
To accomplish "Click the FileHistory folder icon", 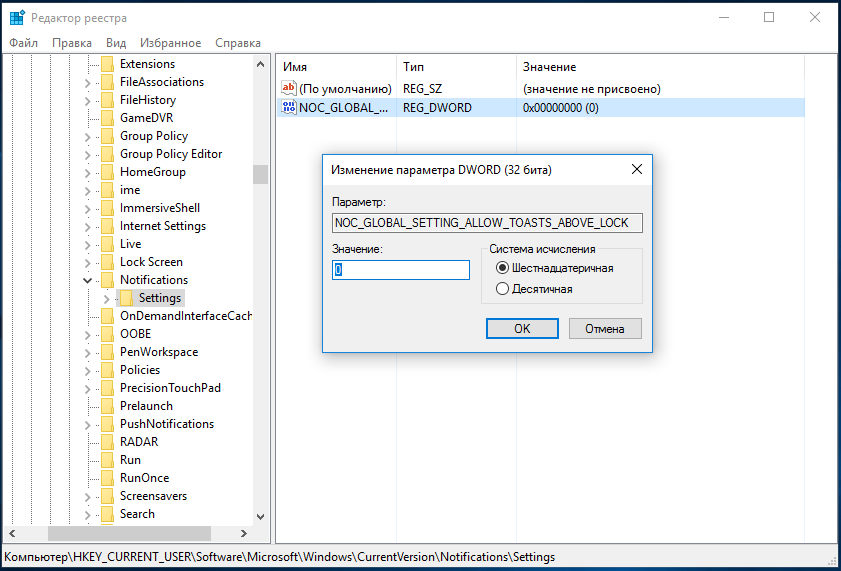I will [x=107, y=100].
